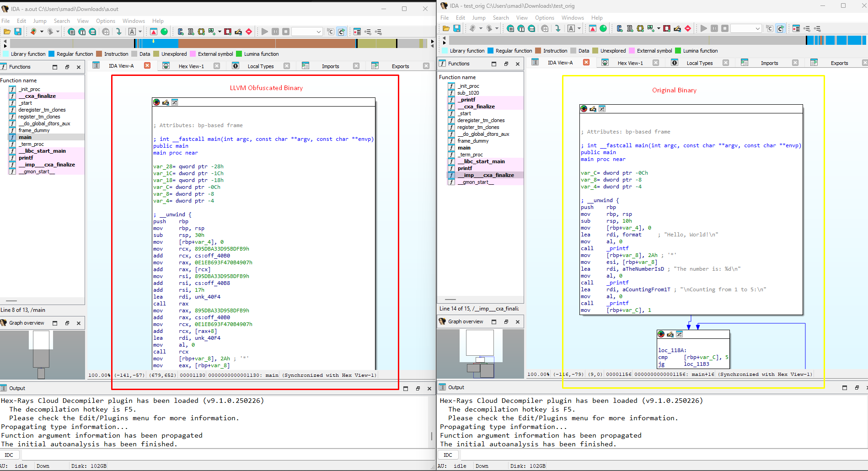
Task: Click the Save database icon in test_orig window
Action: pos(457,28)
